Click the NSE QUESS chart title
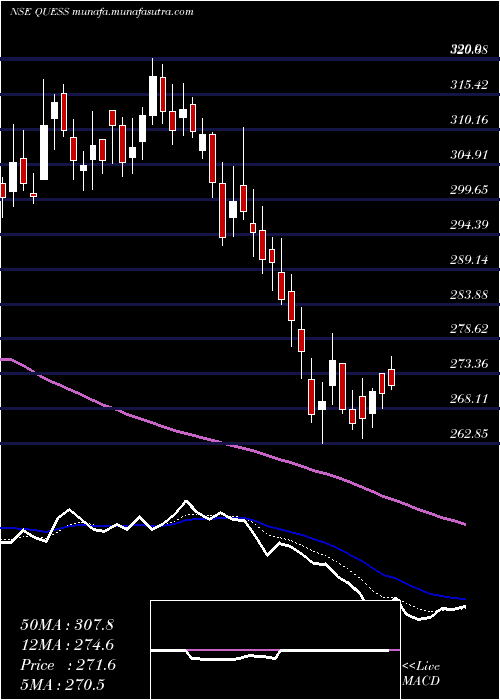Viewport: 500px width, 700px height. tap(102, 12)
